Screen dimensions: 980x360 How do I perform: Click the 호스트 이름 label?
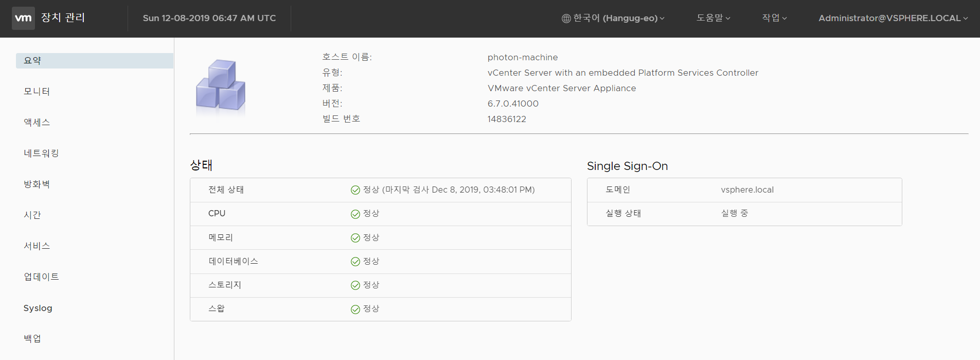pos(347,57)
